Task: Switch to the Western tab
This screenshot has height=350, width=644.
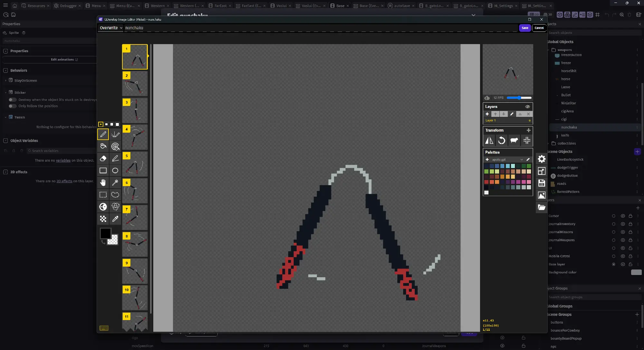Action: (157, 6)
